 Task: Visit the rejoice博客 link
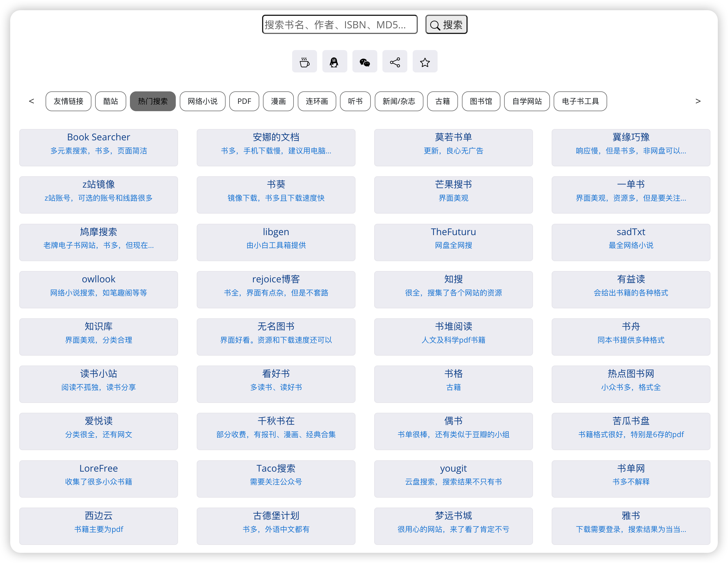point(276,289)
